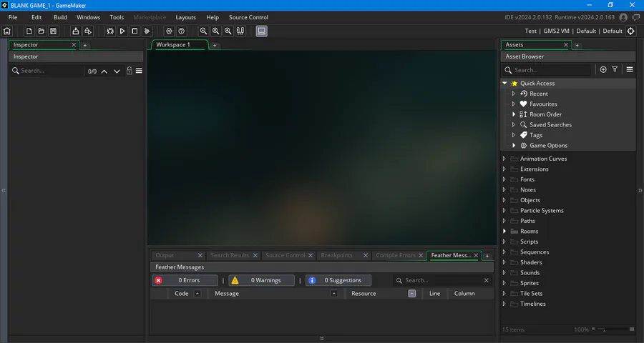Open the Source Control menu
The height and width of the screenshot is (343, 644).
[248, 17]
